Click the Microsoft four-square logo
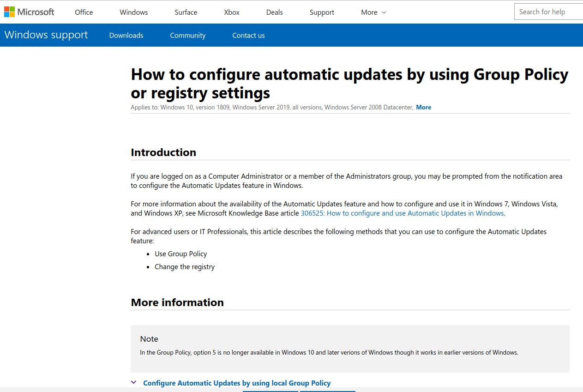 (x=10, y=12)
